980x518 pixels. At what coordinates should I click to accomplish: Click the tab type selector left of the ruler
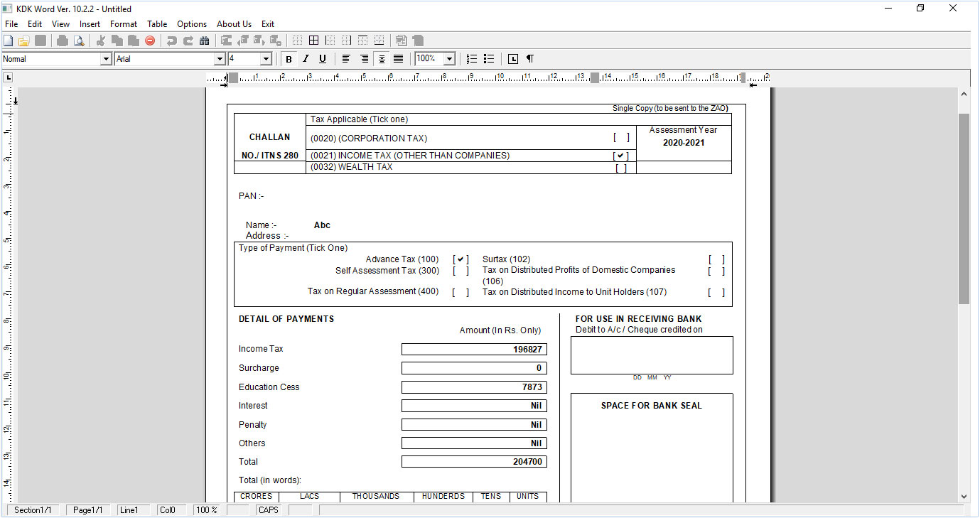pos(9,77)
